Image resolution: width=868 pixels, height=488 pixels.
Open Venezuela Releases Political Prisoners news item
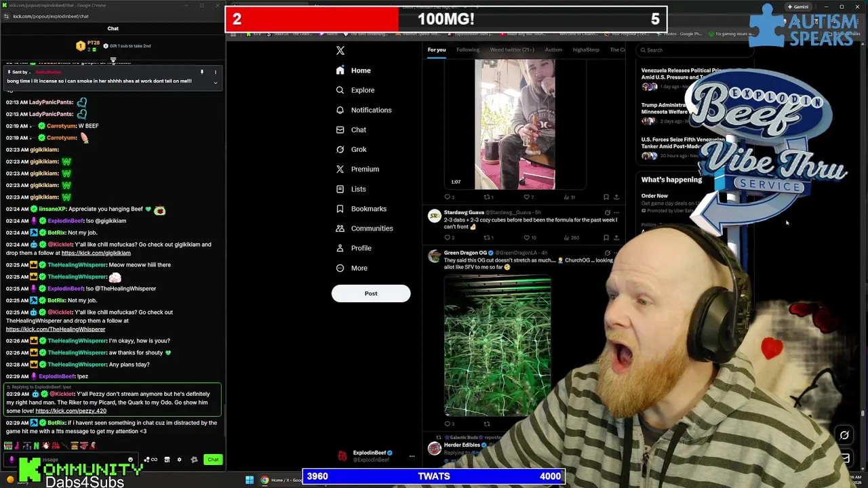click(682, 78)
